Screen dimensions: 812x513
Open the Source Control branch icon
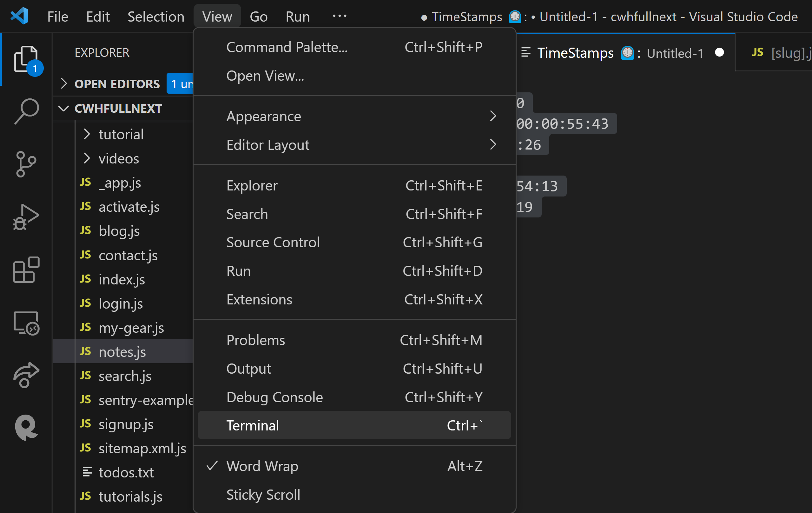coord(26,164)
